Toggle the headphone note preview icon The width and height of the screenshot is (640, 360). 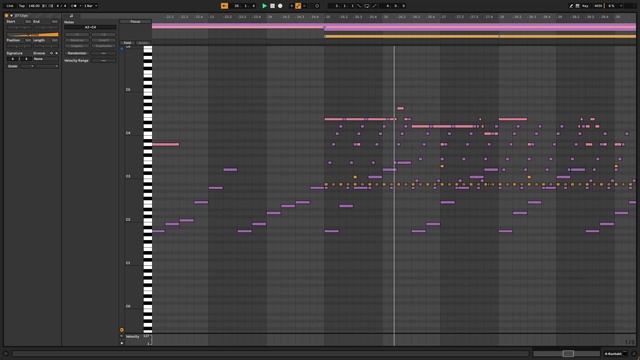point(122,49)
